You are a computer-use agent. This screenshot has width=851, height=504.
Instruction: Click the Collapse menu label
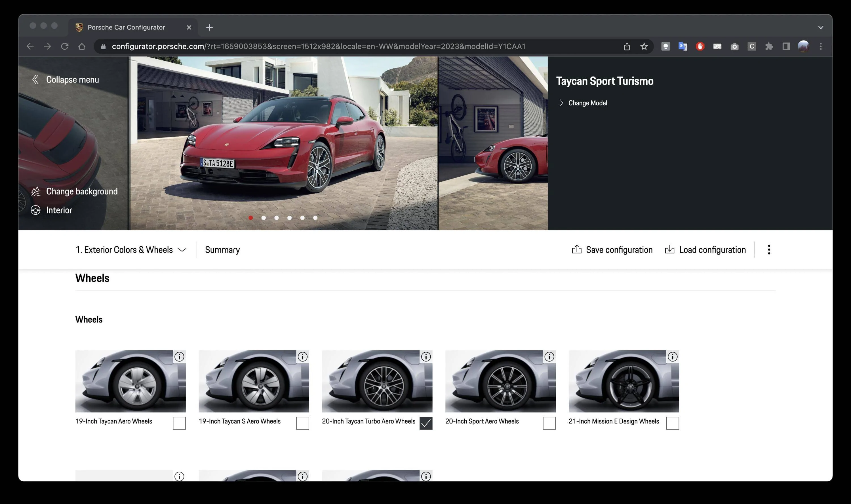point(72,79)
